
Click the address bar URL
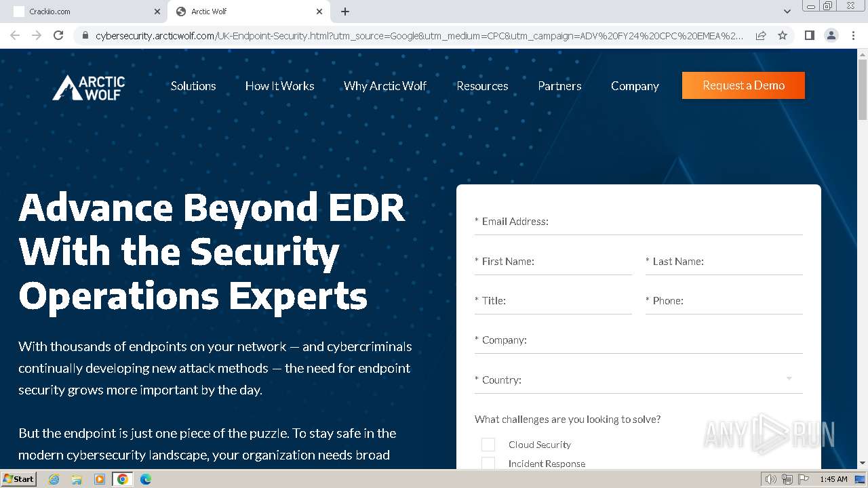[419, 36]
